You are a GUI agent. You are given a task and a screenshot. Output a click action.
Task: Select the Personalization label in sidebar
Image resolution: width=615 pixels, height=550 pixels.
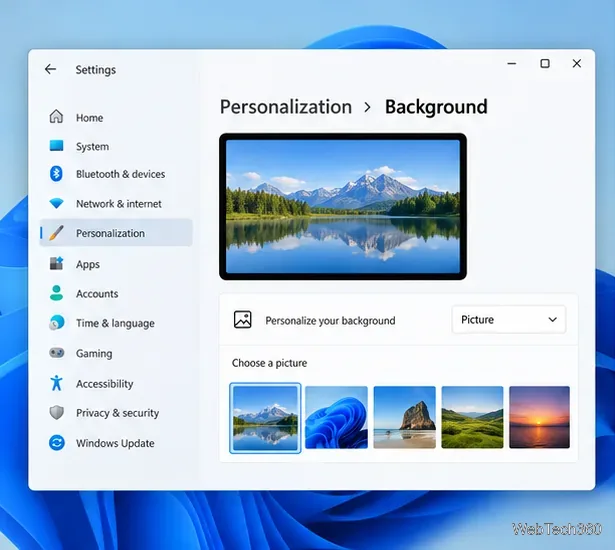pyautogui.click(x=110, y=233)
